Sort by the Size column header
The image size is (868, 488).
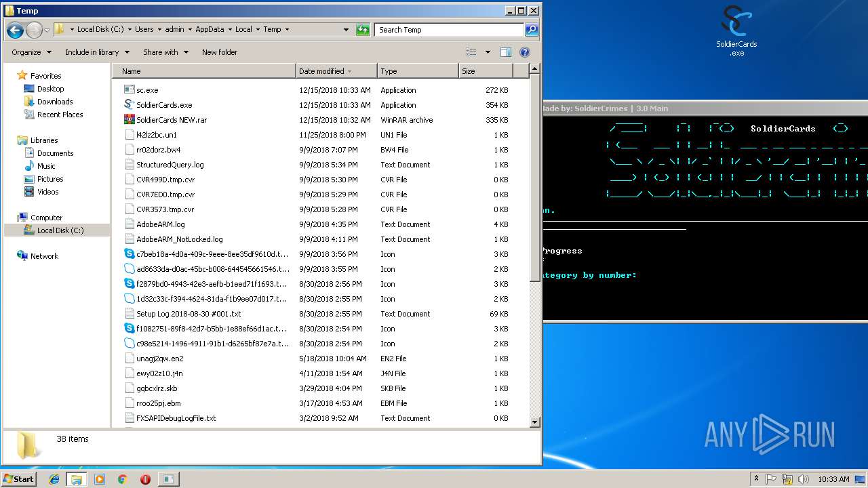pos(486,71)
